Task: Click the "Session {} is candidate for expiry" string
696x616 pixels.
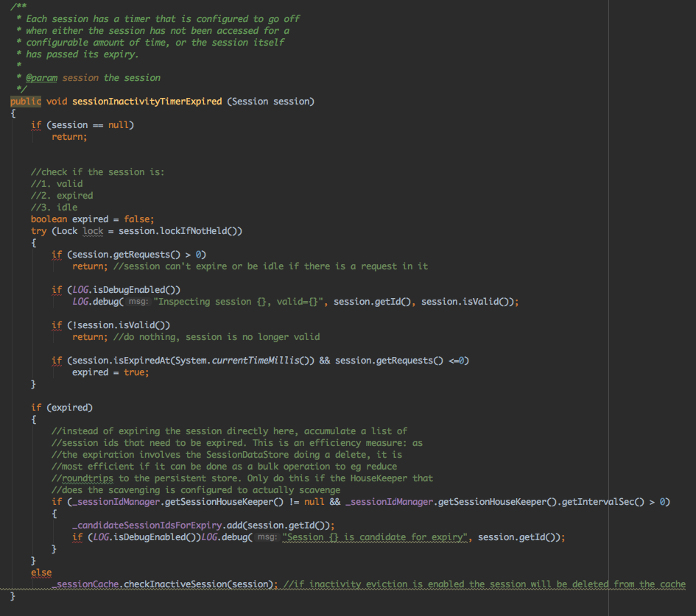Action: coord(376,537)
